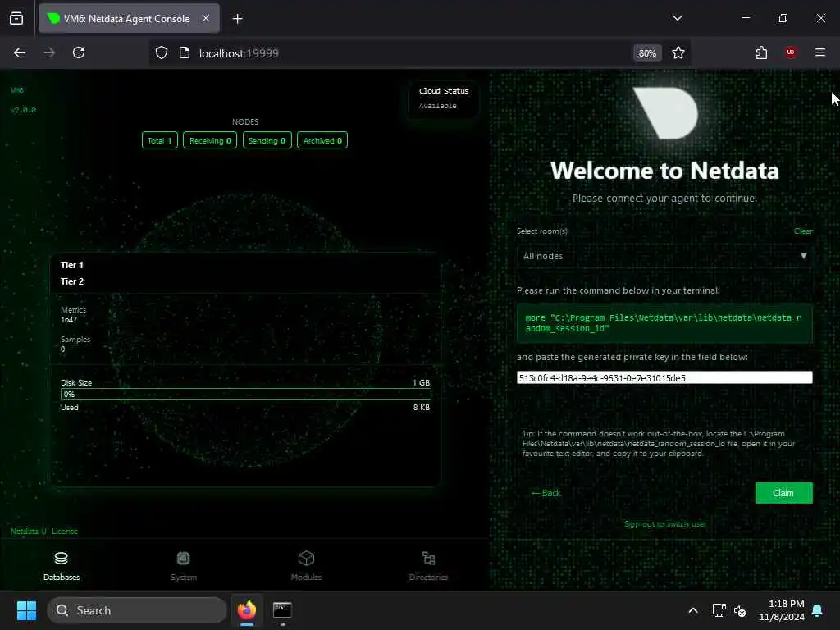This screenshot has width=840, height=630.
Task: Open the terminal app in taskbar
Action: [x=282, y=610]
